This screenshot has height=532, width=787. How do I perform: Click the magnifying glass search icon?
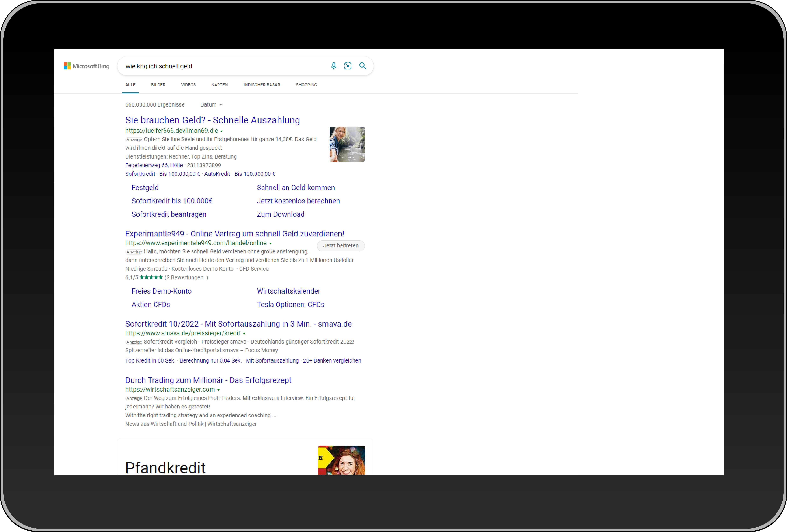click(363, 66)
